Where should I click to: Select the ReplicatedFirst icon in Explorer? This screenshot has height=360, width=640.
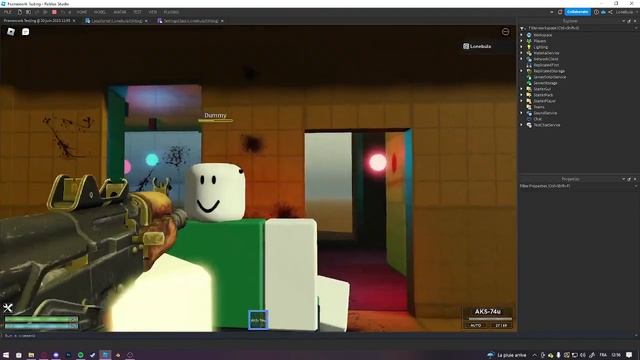[x=529, y=65]
